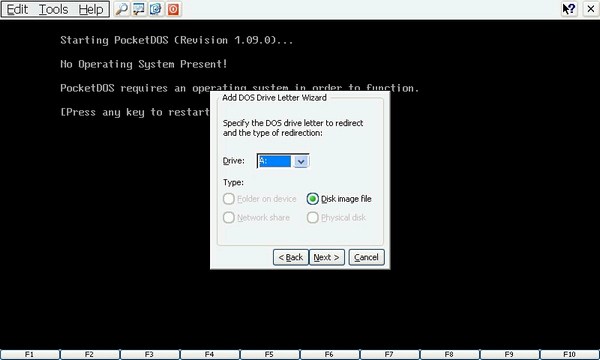Click the red power toolbar icon
Screen dimensions: 600x360
(173, 9)
